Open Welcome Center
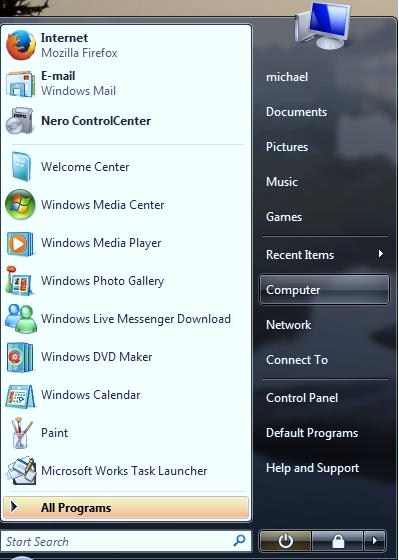 [x=126, y=166]
